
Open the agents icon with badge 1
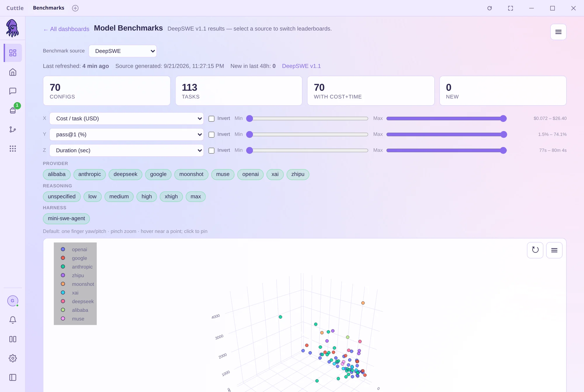tap(13, 110)
